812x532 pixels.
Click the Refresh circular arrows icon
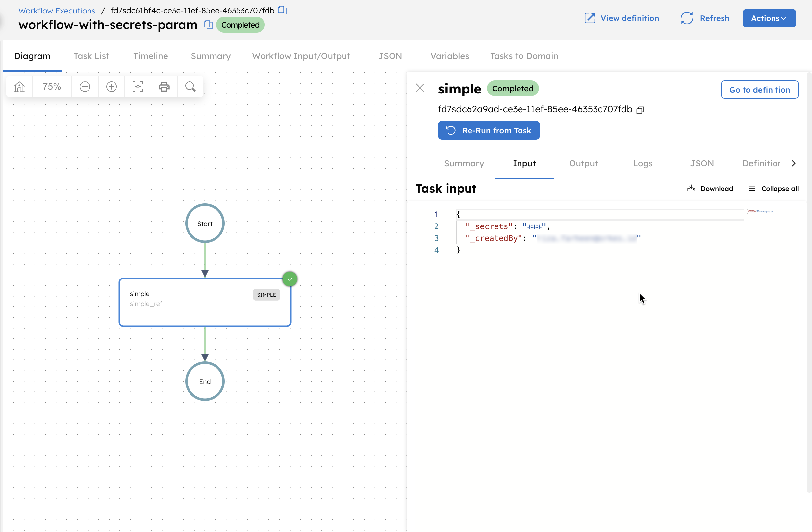point(687,18)
